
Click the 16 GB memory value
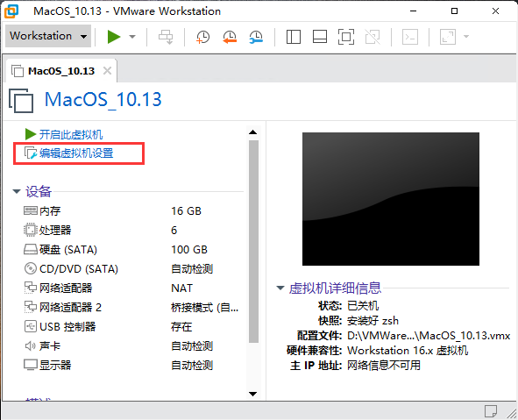coord(186,210)
